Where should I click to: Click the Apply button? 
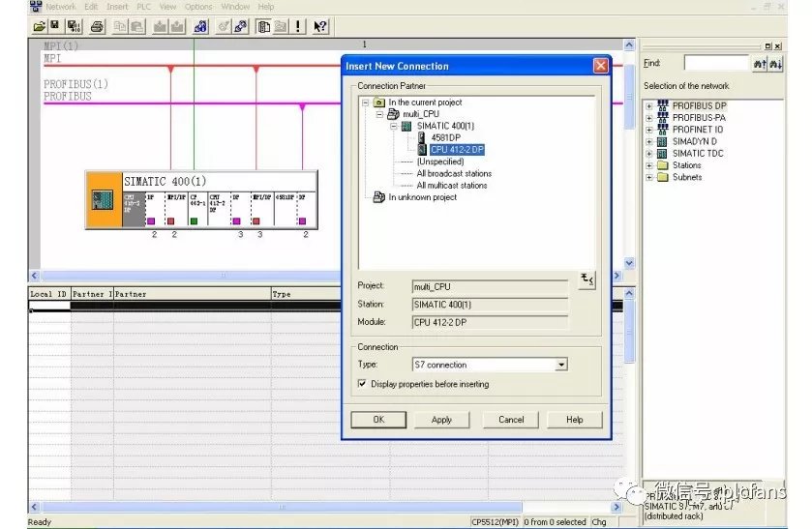[441, 420]
